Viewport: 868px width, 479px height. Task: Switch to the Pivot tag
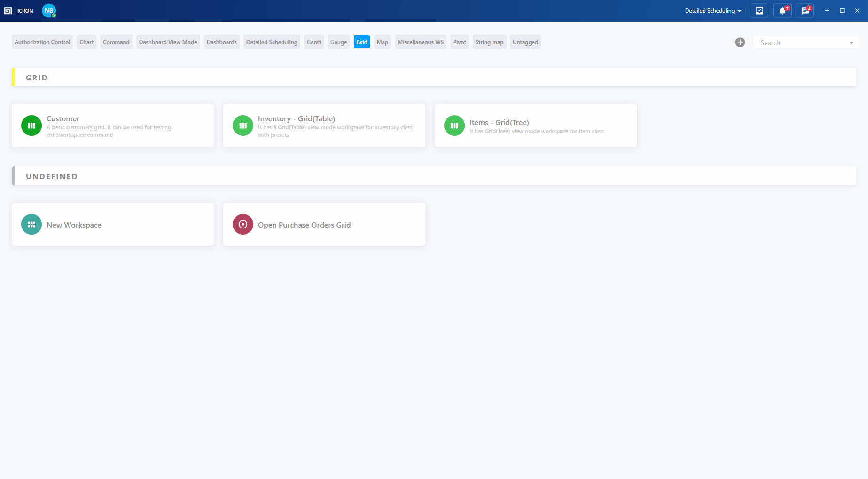tap(460, 42)
